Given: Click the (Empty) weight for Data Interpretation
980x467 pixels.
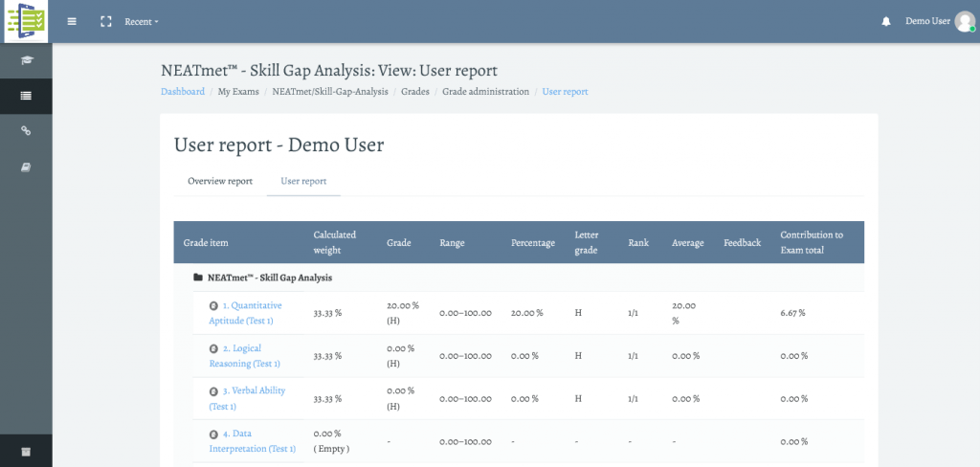Looking at the screenshot, I should click(331, 448).
